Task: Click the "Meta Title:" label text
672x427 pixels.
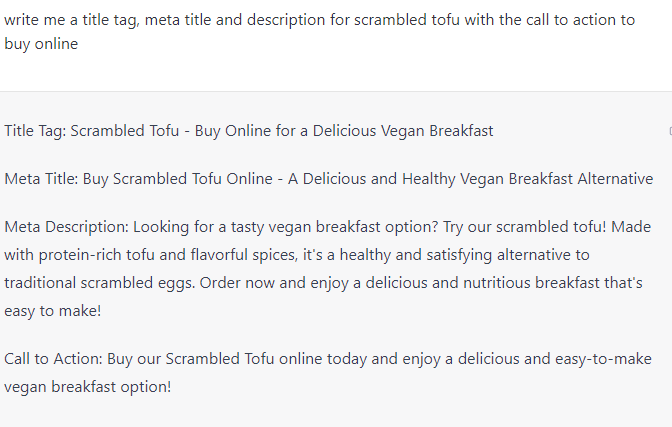Action: pos(41,179)
